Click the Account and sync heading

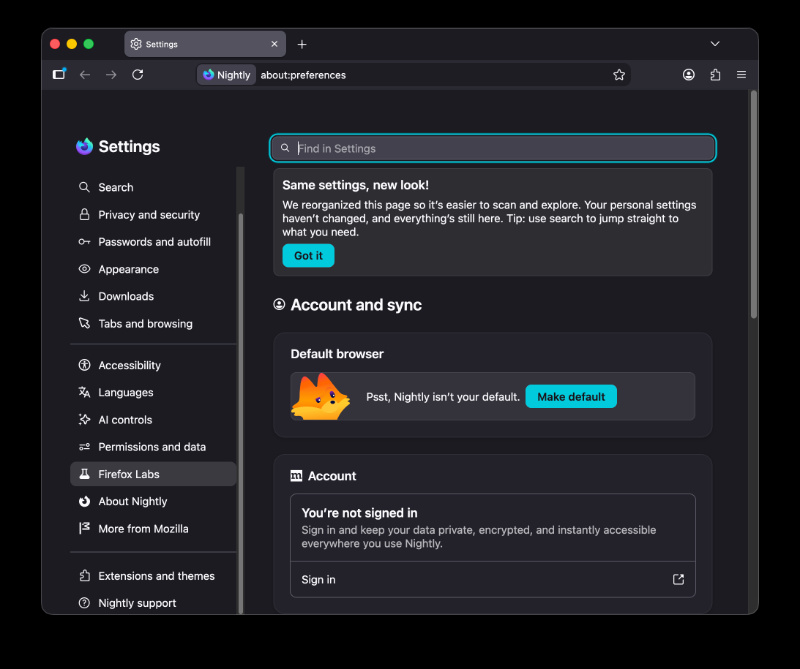pyautogui.click(x=356, y=305)
